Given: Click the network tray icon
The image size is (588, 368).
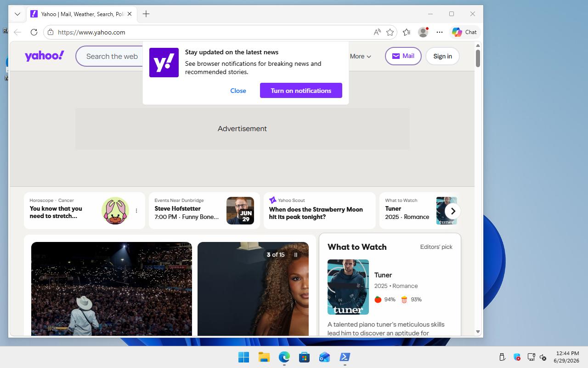Looking at the screenshot, I should [x=531, y=357].
